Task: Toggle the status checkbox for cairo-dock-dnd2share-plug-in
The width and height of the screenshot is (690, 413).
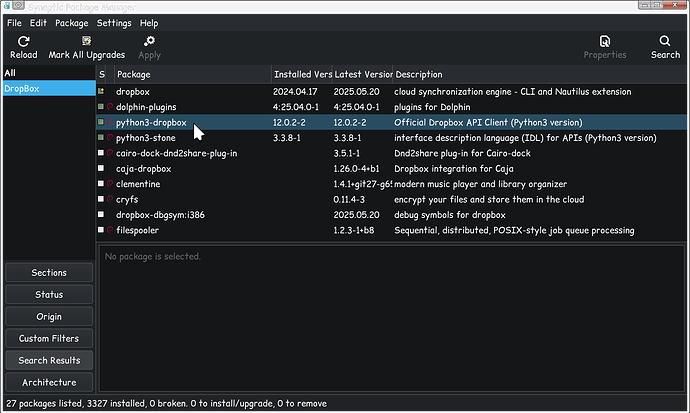Action: 101,153
